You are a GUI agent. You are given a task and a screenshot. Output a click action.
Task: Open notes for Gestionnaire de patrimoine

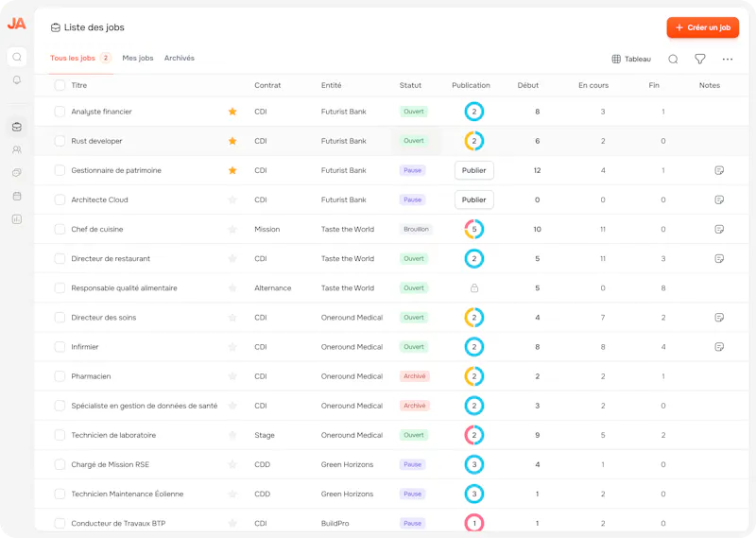(719, 170)
